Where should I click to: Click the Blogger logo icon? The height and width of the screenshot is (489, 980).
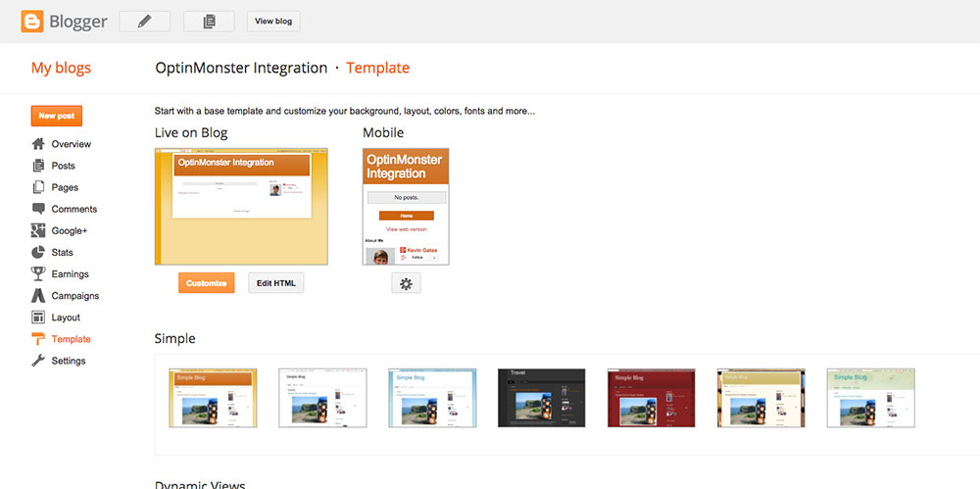32,22
